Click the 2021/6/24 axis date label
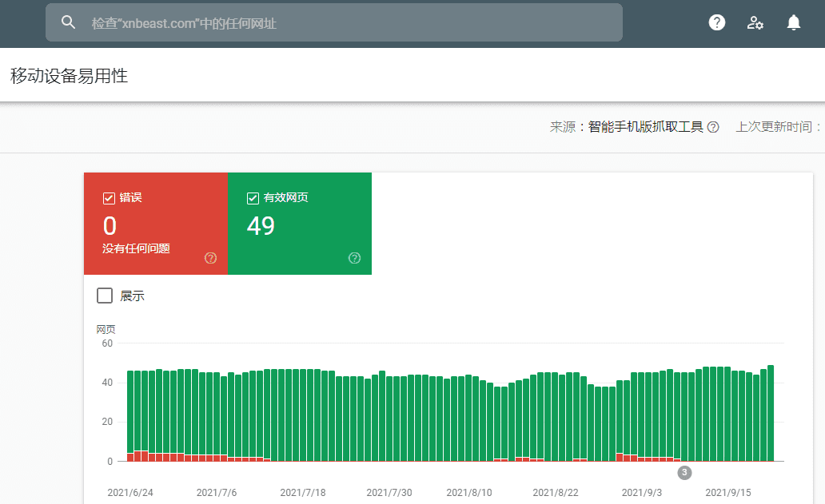The height and width of the screenshot is (504, 825). pos(130,493)
